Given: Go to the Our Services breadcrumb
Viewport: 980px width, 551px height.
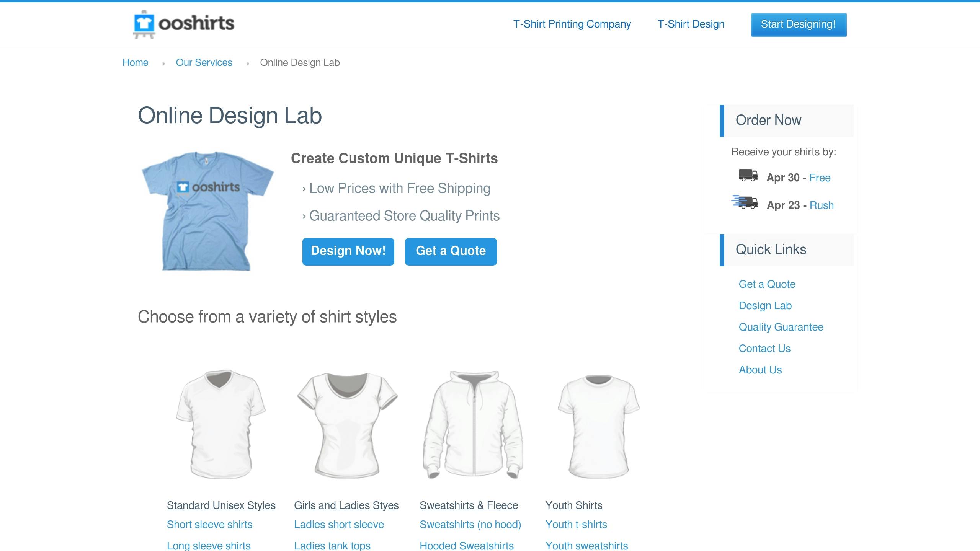Looking at the screenshot, I should tap(204, 62).
